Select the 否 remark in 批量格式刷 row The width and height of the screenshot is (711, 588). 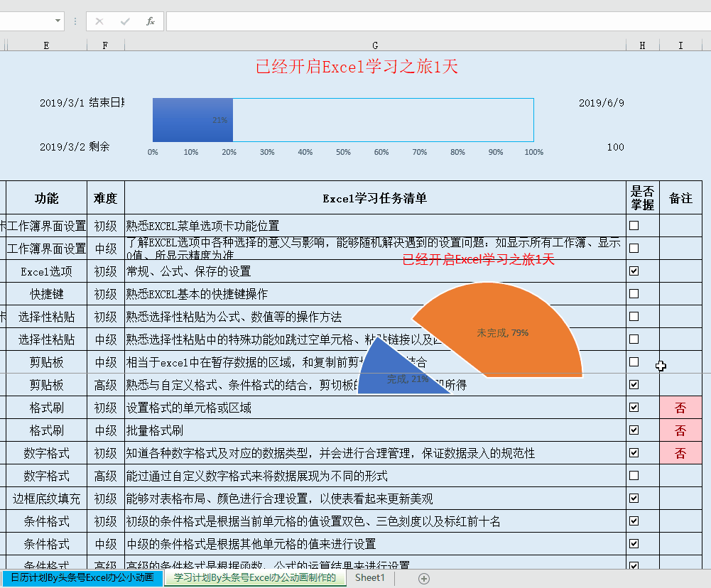[680, 430]
